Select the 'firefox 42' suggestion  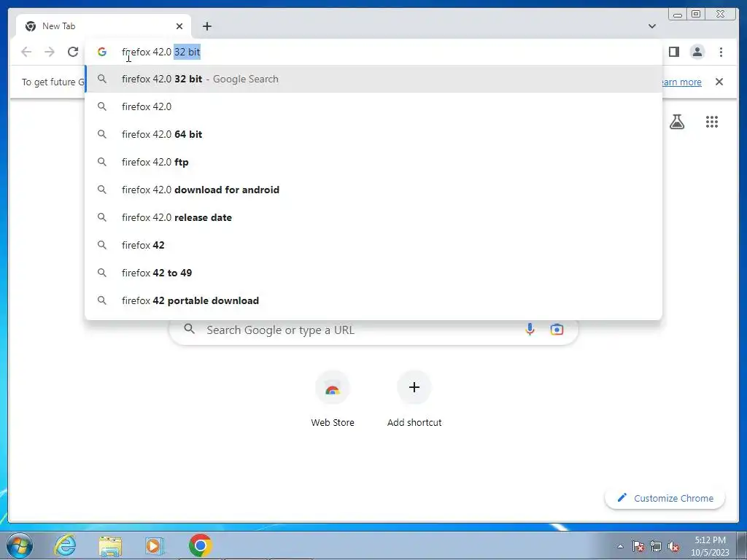pyautogui.click(x=373, y=245)
